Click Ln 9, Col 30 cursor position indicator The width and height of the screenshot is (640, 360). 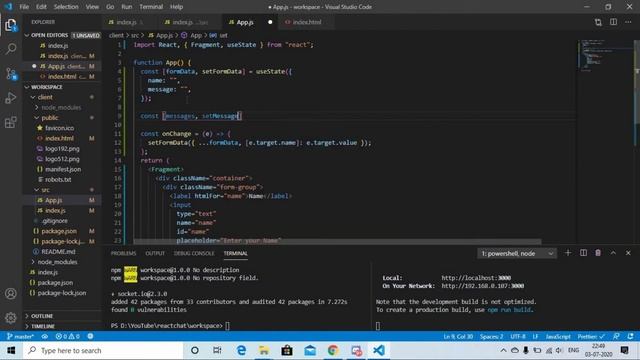(458, 336)
